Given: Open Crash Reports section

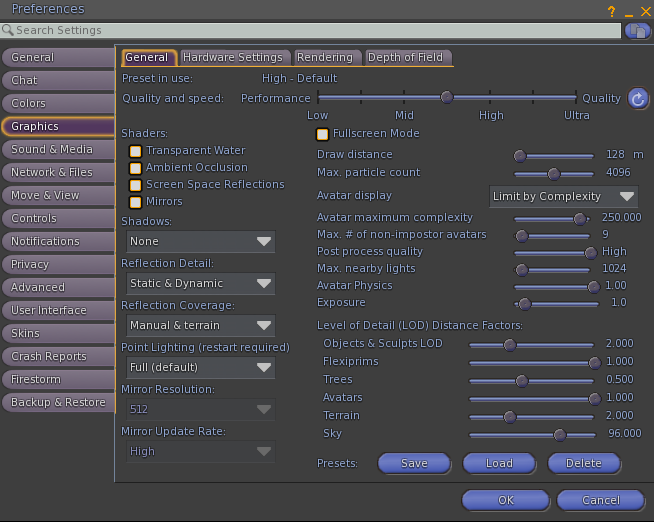Looking at the screenshot, I should (58, 356).
